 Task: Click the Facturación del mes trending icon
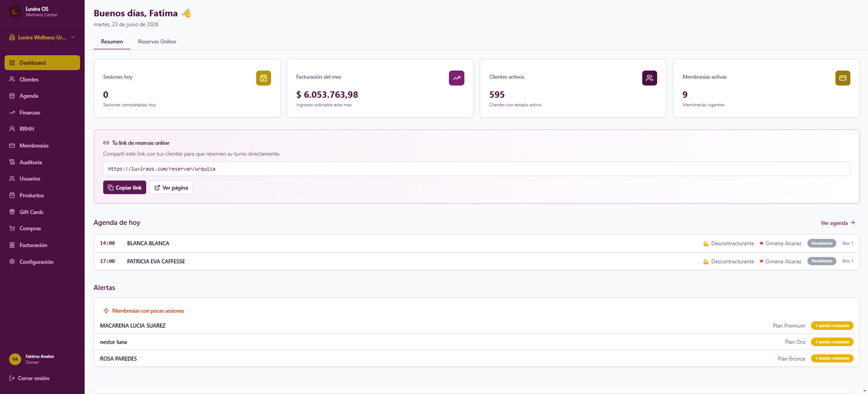pyautogui.click(x=457, y=78)
